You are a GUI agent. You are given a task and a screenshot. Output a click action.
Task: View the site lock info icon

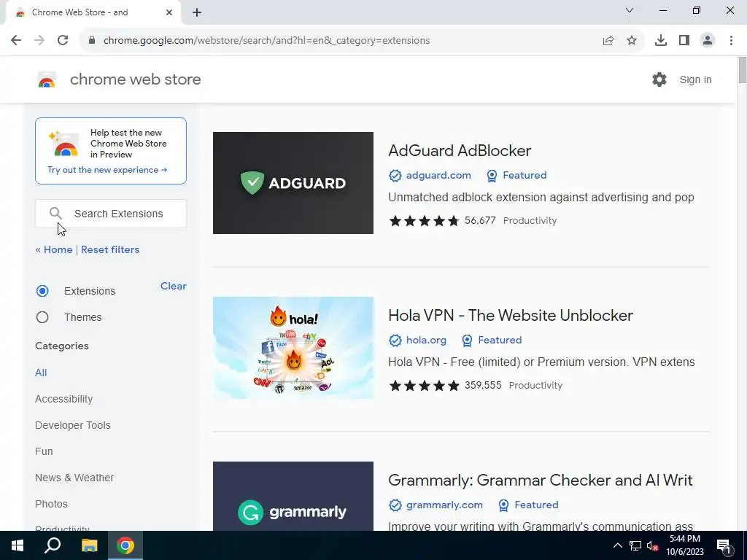(92, 41)
